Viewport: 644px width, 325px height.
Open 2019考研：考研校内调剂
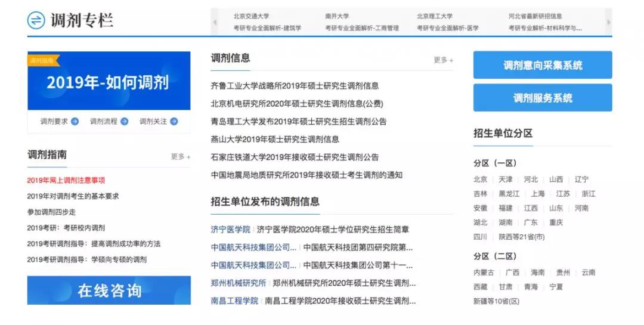[66, 228]
